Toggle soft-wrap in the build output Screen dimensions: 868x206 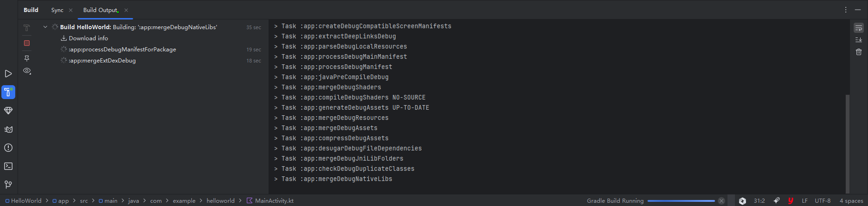pos(858,28)
